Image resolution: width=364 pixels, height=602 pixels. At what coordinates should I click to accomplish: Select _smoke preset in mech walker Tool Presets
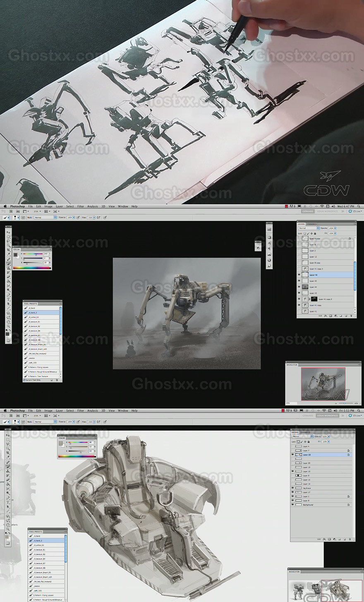pos(42,358)
